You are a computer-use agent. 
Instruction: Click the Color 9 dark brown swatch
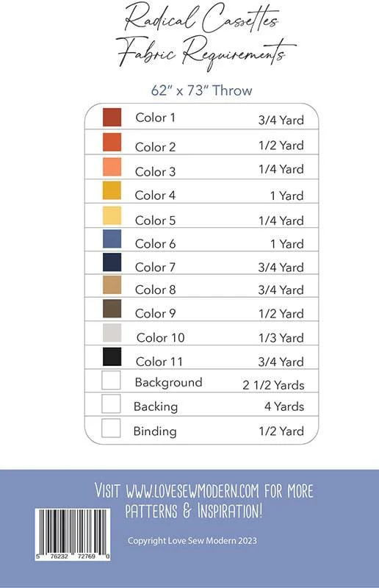112,309
